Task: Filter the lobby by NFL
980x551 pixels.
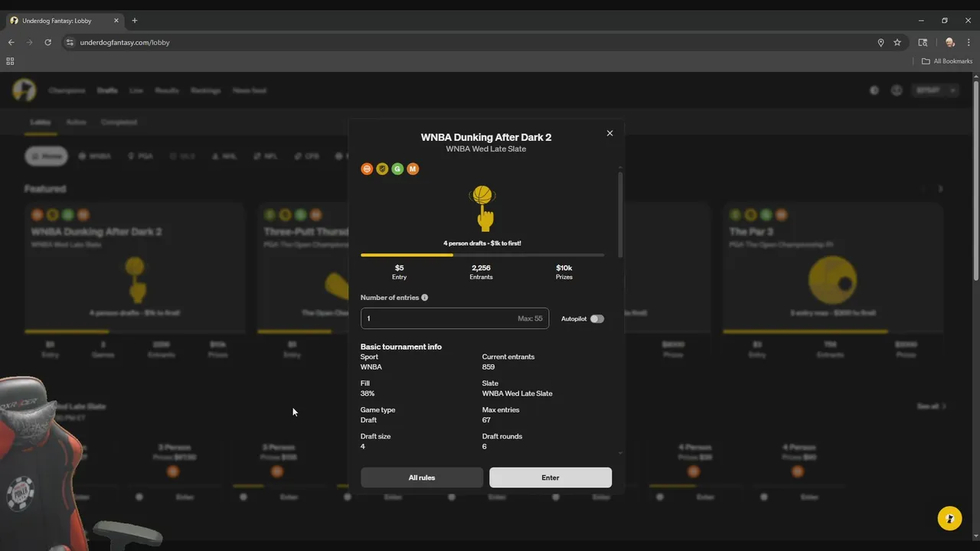Action: click(x=266, y=156)
